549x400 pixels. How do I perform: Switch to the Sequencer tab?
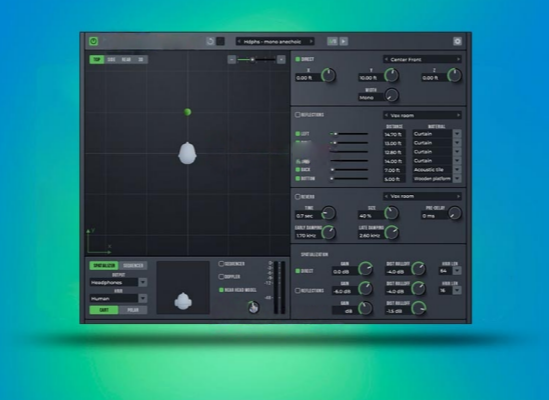(x=133, y=265)
